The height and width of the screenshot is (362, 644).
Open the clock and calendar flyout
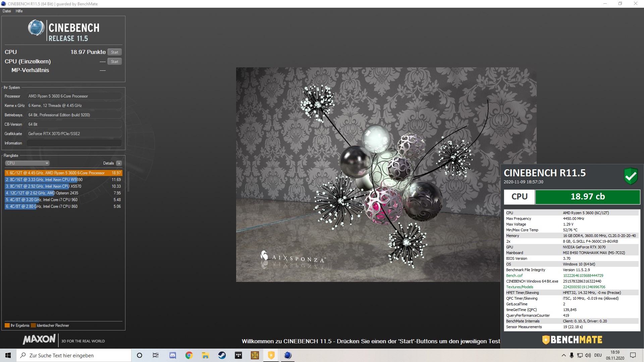point(615,355)
